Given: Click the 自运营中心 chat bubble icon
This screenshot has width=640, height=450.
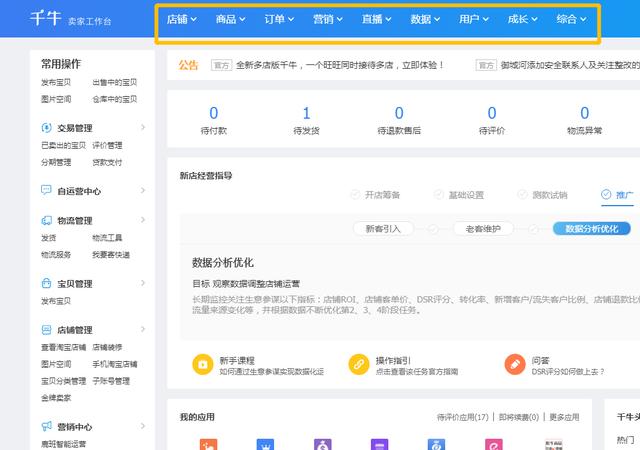Looking at the screenshot, I should pyautogui.click(x=47, y=191).
